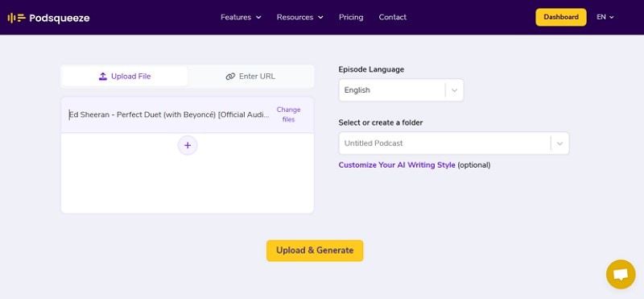Open the Contact page
The image size is (644, 299).
(393, 17)
